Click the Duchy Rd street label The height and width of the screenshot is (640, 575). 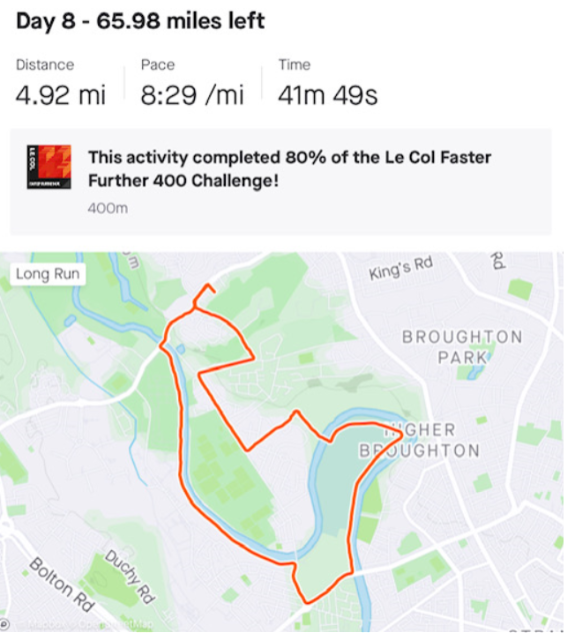pyautogui.click(x=130, y=577)
